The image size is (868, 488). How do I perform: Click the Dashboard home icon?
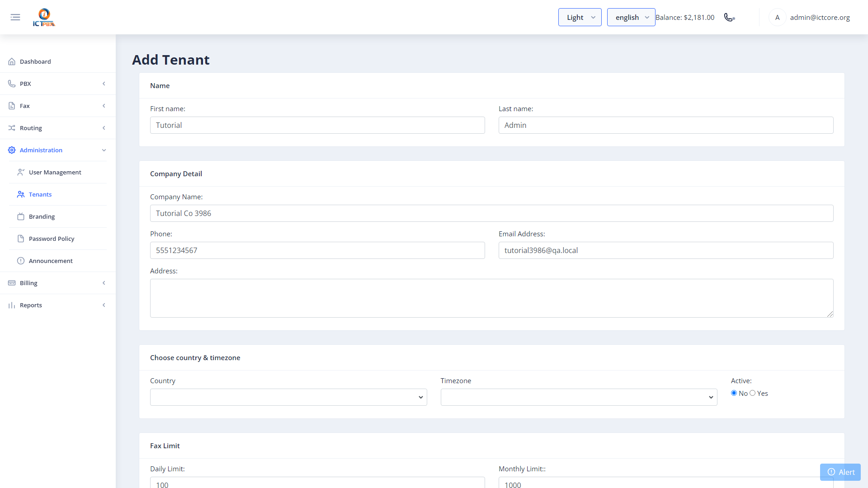click(x=12, y=61)
